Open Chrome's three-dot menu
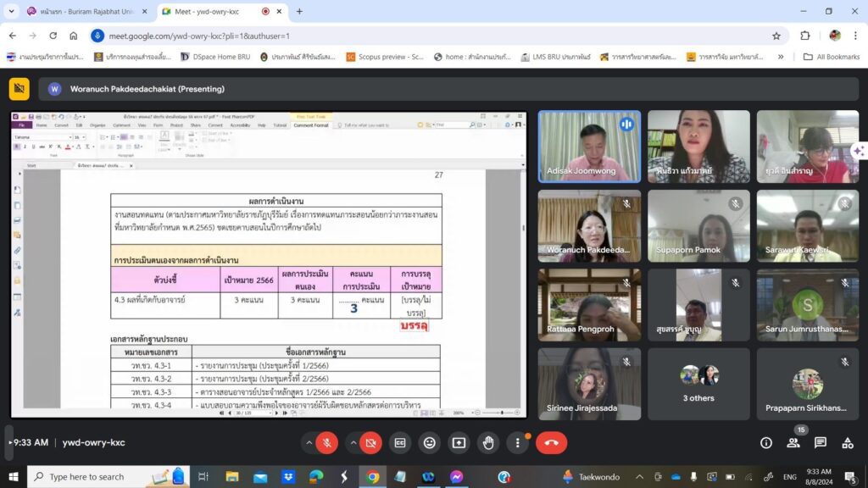The image size is (868, 488). [855, 36]
